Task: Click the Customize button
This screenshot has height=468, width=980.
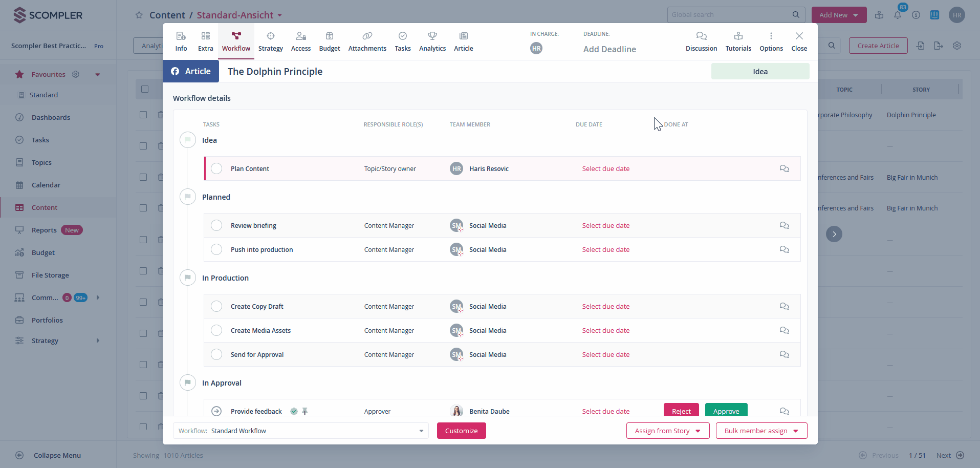Action: pyautogui.click(x=461, y=431)
